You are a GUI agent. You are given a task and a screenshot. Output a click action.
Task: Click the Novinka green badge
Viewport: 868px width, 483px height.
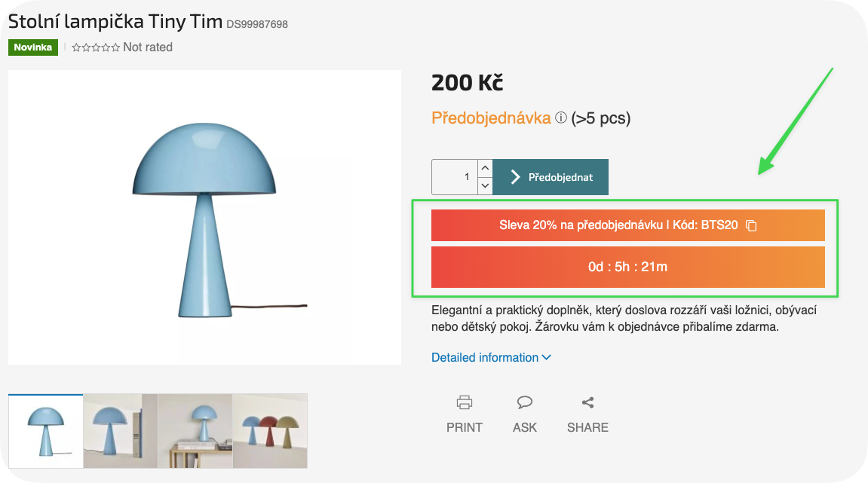[33, 47]
